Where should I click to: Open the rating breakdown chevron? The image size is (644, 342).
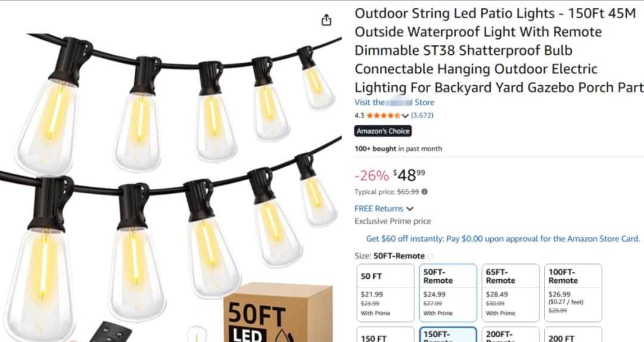[x=405, y=116]
